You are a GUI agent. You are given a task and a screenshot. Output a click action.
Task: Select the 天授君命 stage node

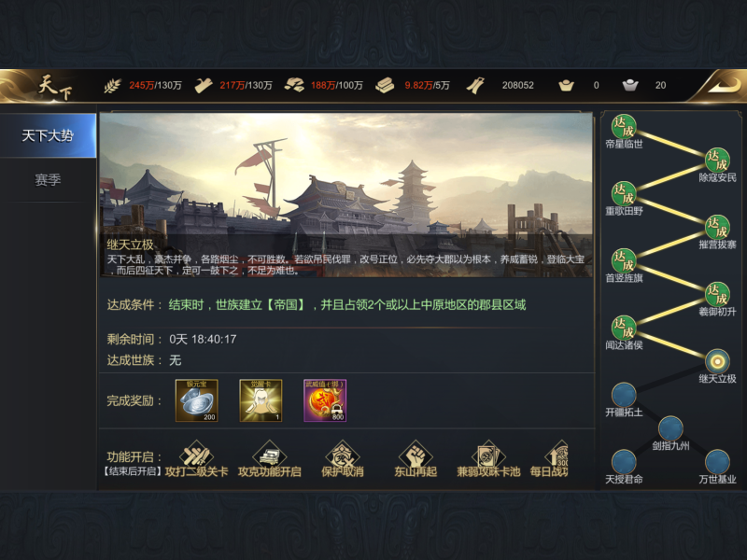coord(624,462)
